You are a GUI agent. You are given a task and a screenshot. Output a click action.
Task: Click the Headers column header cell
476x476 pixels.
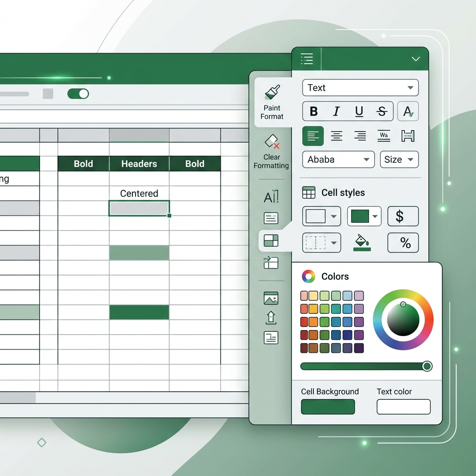coord(139,164)
